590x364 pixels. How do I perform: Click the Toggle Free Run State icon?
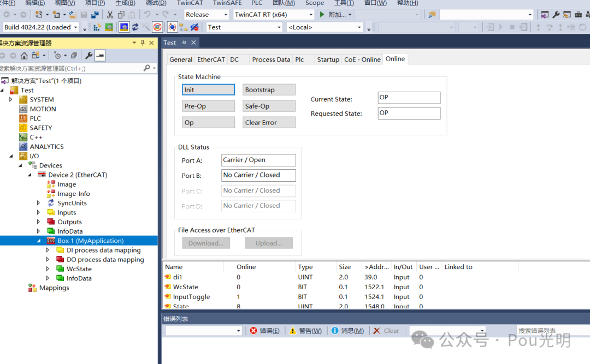[x=157, y=27]
